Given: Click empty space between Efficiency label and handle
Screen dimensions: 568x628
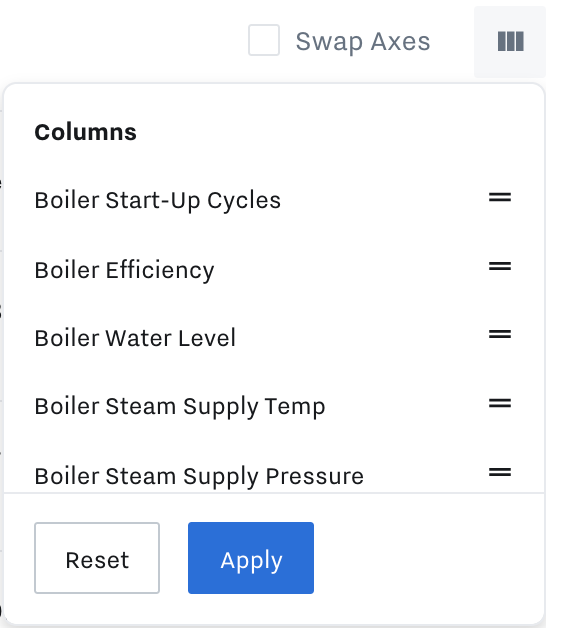Looking at the screenshot, I should click(351, 269).
